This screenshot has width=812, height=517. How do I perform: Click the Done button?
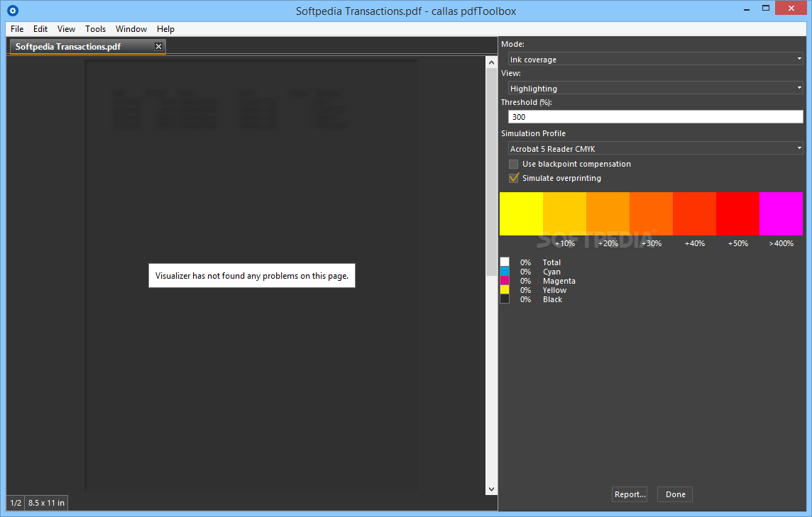pyautogui.click(x=675, y=494)
